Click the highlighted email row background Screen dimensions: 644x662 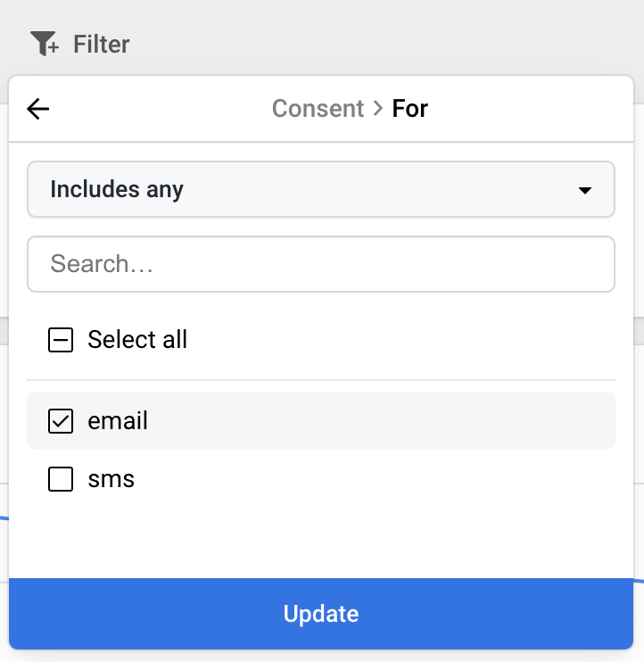tap(321, 420)
